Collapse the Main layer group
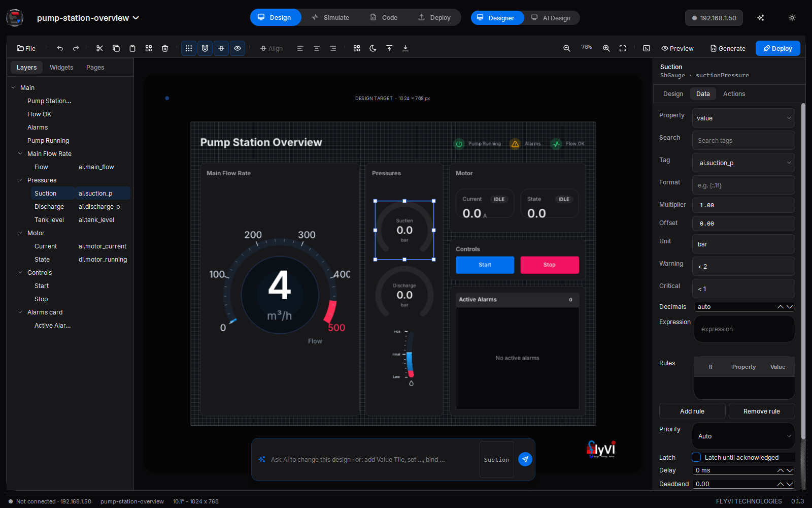This screenshot has width=812, height=508. coord(13,87)
